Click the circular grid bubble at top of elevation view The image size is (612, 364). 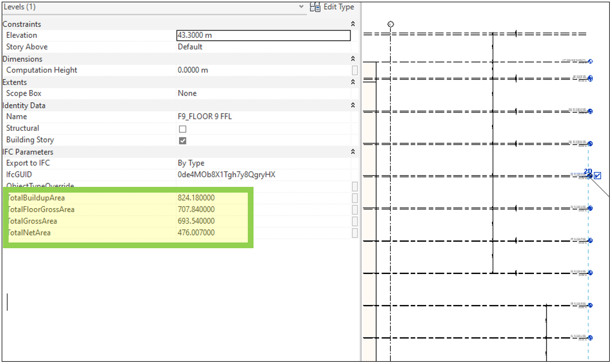[x=391, y=24]
